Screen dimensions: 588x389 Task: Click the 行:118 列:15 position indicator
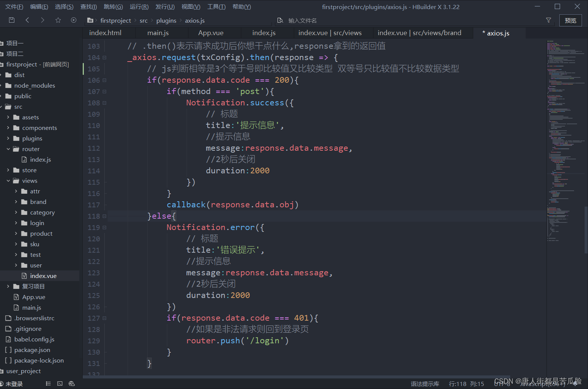(466, 384)
